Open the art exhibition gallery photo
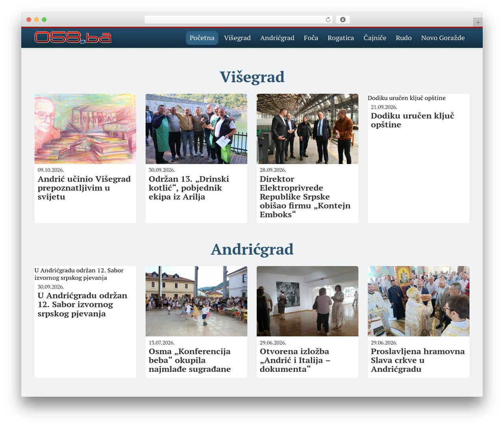This screenshot has height=427, width=504. [308, 301]
